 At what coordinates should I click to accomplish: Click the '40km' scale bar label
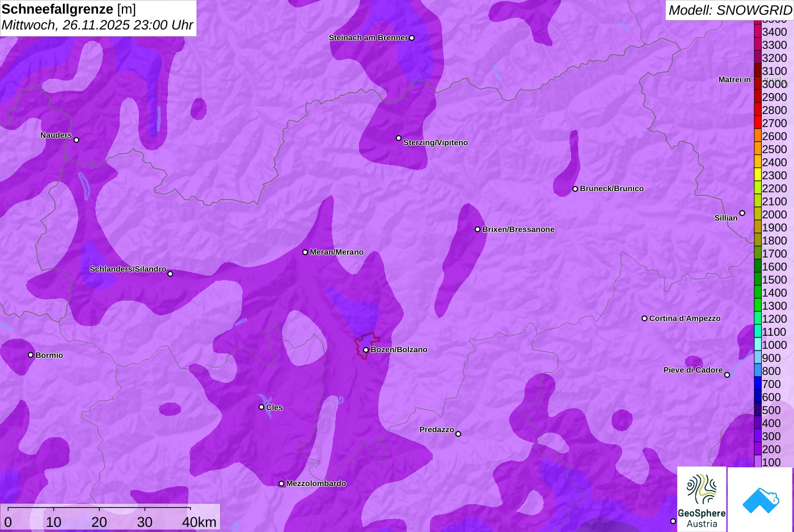click(199, 522)
